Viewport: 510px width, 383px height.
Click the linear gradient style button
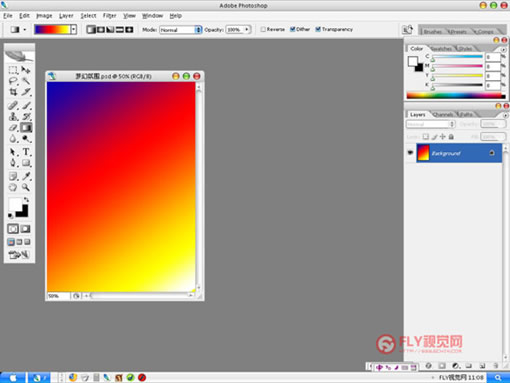coord(91,30)
